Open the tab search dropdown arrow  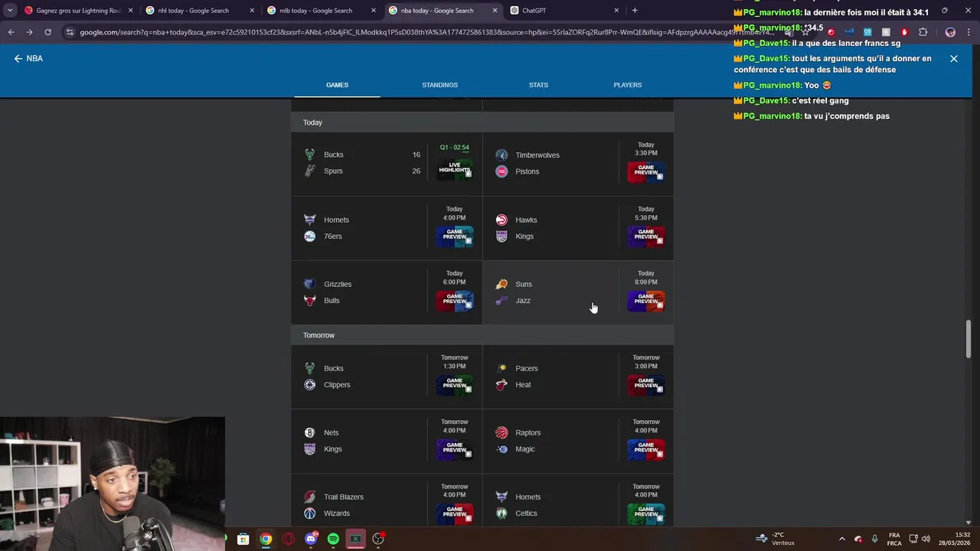tap(10, 11)
